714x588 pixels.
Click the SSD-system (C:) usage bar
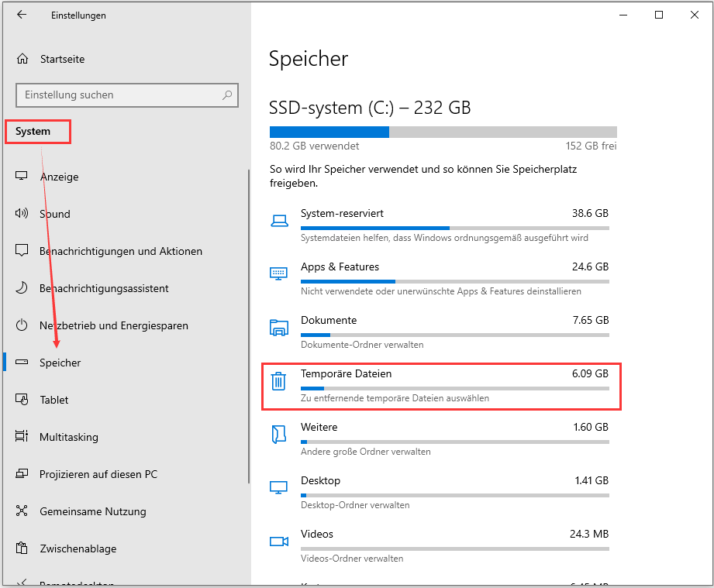[x=443, y=132]
